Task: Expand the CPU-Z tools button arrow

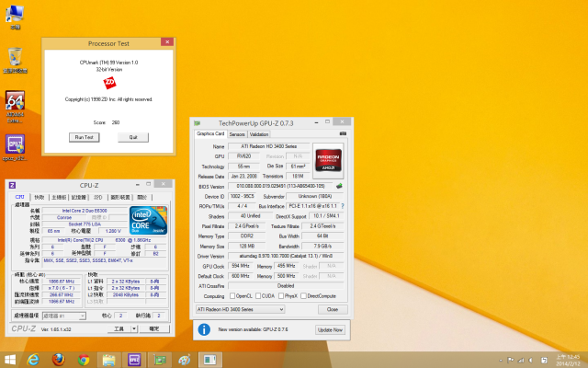Action: pos(134,329)
